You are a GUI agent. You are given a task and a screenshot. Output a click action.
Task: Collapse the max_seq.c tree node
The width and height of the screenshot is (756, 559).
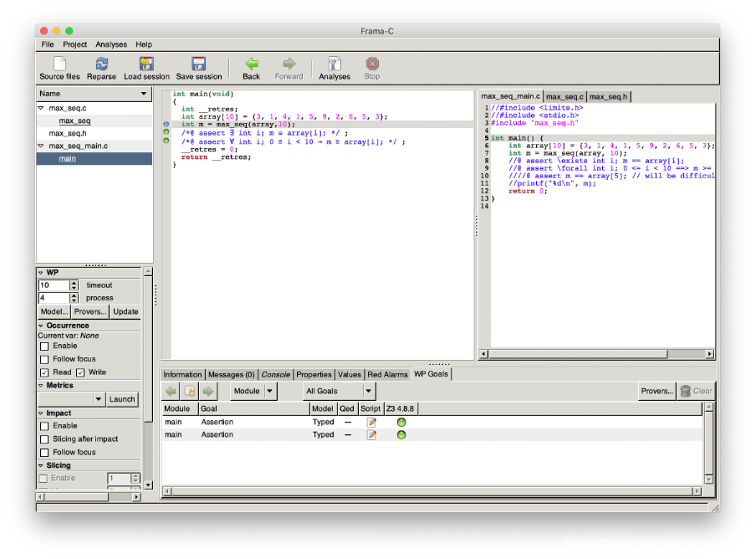click(41, 109)
